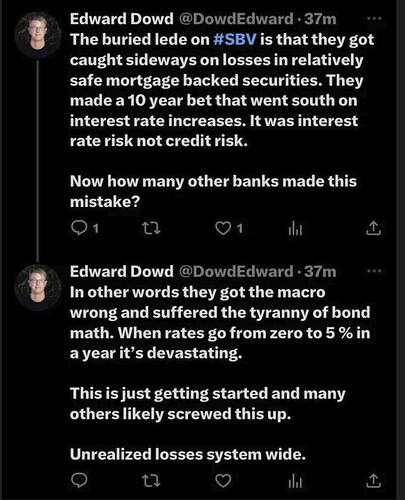Click the second tweet's profile avatar

point(38,288)
